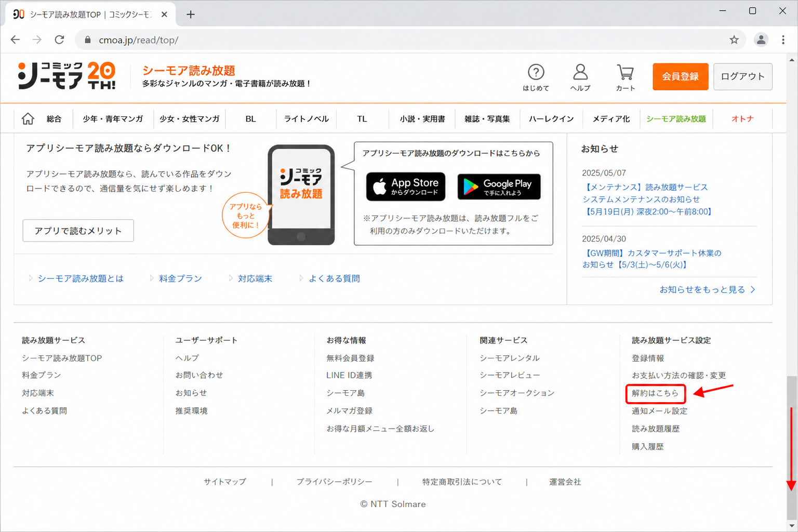This screenshot has width=798, height=532.
Task: Click the browser back arrow
Action: (x=15, y=39)
